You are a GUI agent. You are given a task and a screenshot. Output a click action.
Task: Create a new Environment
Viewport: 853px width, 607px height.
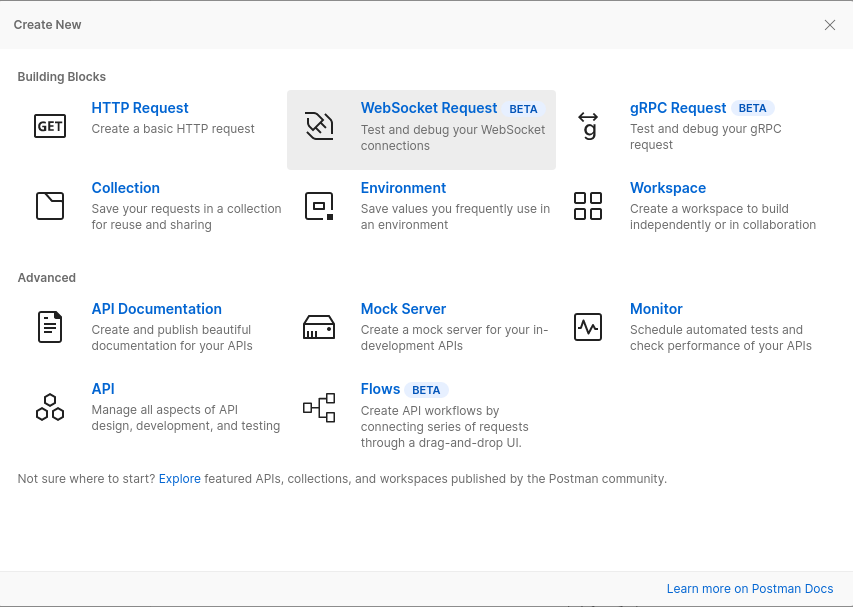click(x=403, y=188)
